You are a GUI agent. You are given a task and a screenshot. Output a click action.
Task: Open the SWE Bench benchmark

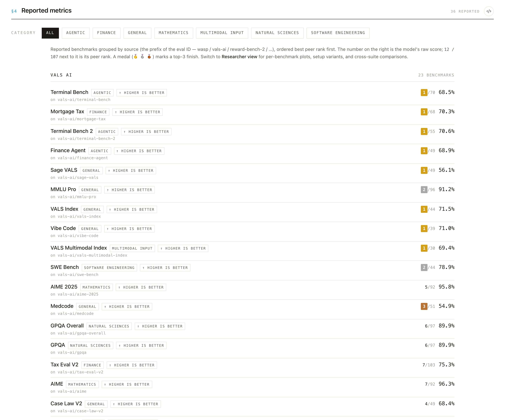pos(252,271)
